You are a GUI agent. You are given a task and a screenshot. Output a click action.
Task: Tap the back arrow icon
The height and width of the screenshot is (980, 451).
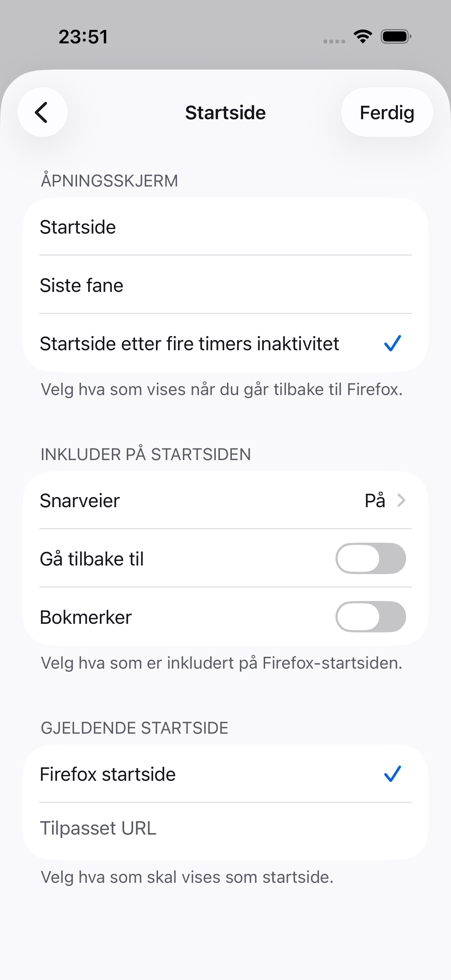pos(42,112)
